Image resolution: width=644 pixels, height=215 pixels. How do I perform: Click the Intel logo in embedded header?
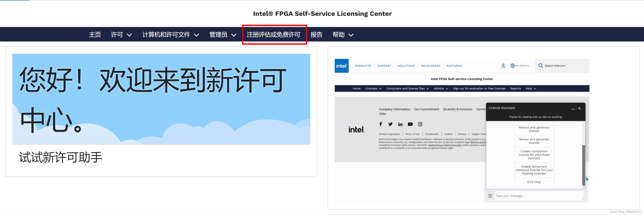click(341, 66)
